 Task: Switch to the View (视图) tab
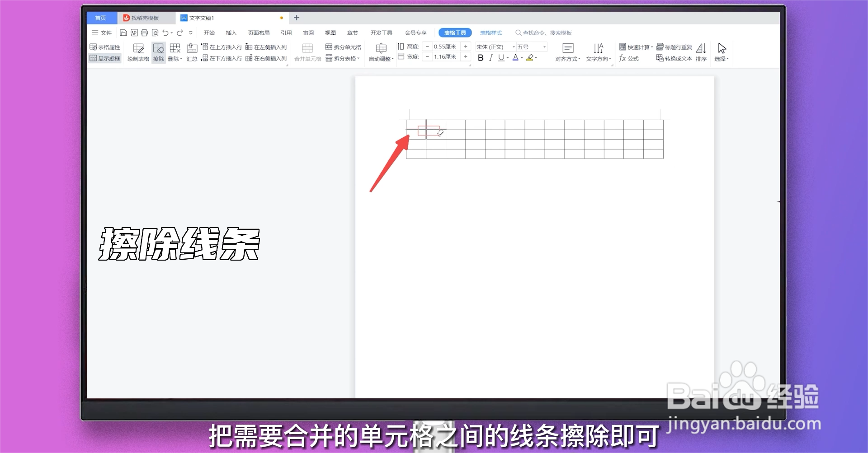(x=330, y=33)
